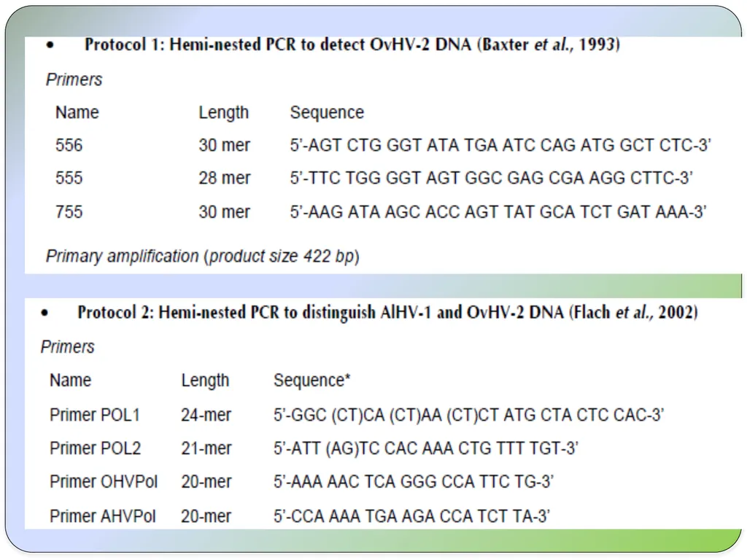
Task: Select the bullet before Protocol 1
Action: (50, 45)
